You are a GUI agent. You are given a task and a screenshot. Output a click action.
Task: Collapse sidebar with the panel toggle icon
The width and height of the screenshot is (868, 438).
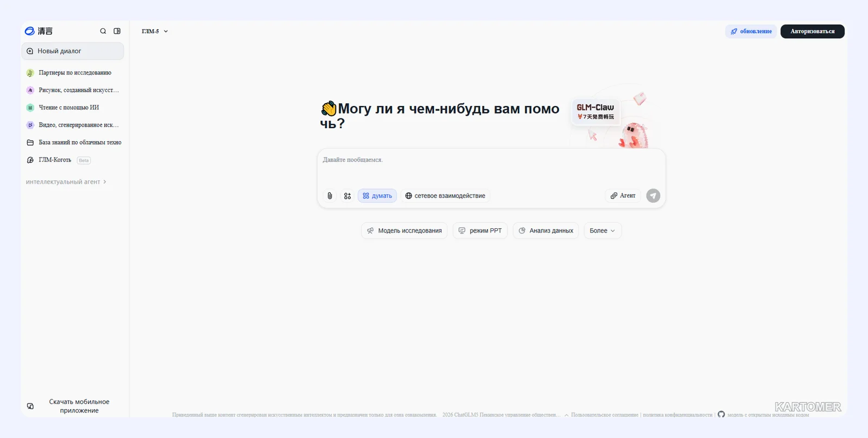(117, 31)
